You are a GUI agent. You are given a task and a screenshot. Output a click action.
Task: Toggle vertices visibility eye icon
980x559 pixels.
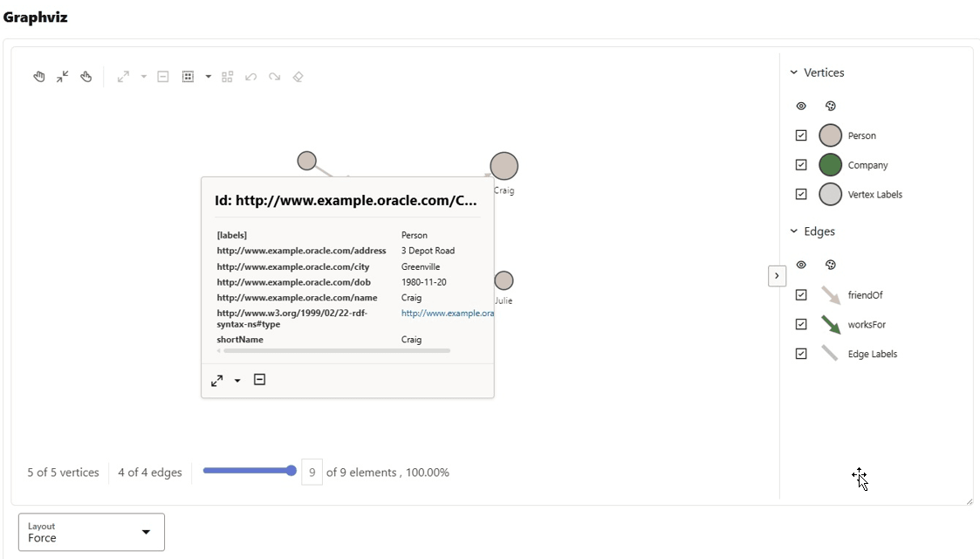(x=801, y=107)
